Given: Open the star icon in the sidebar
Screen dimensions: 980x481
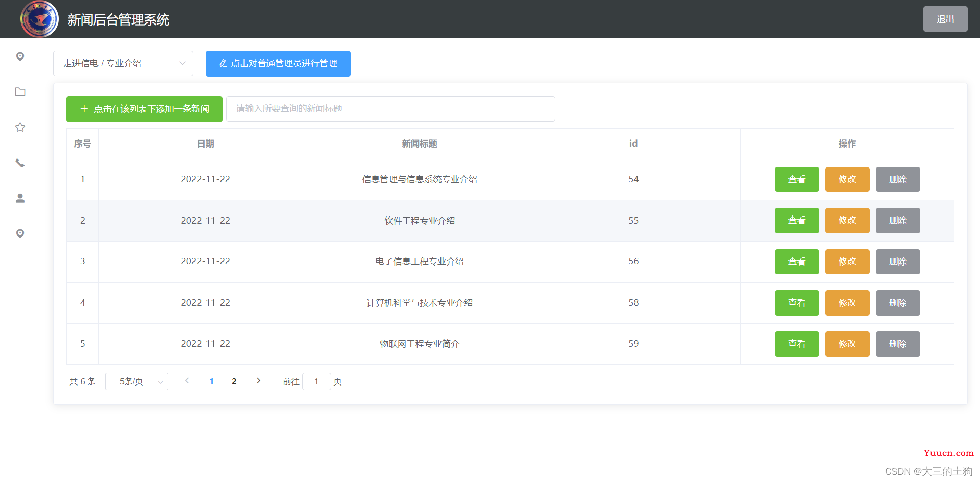Looking at the screenshot, I should click(20, 127).
